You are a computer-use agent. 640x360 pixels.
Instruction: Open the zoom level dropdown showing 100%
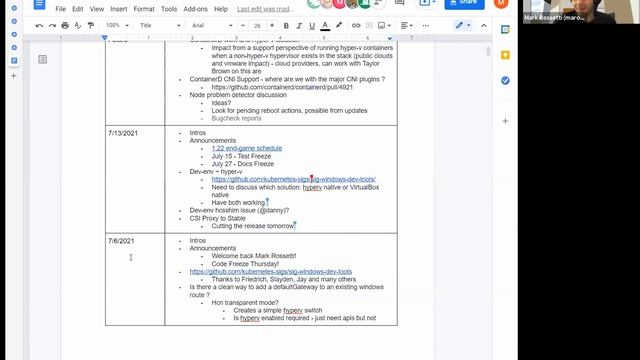(117, 25)
